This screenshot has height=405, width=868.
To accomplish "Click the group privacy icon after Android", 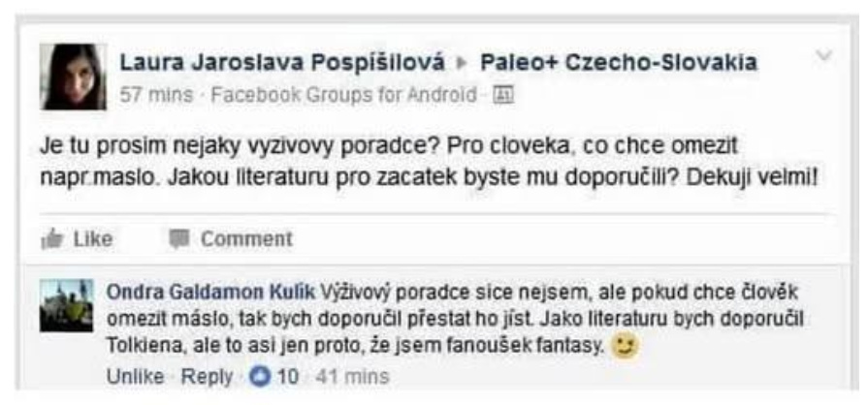I will point(503,96).
